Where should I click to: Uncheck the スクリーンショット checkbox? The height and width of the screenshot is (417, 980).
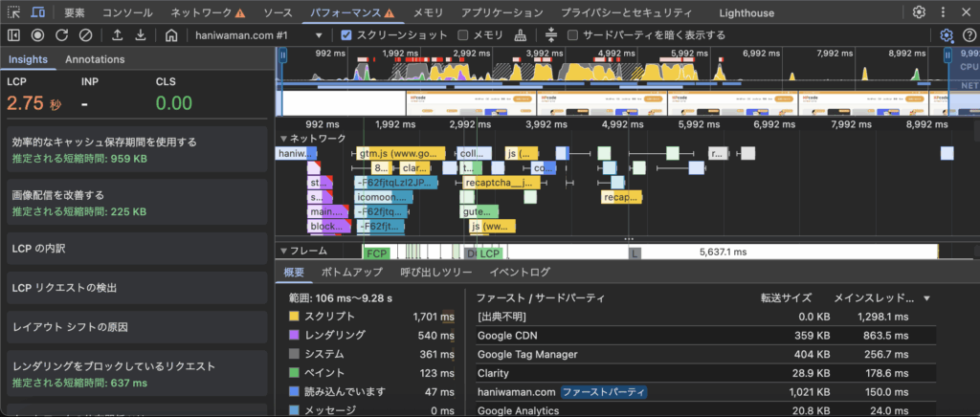pyautogui.click(x=347, y=35)
